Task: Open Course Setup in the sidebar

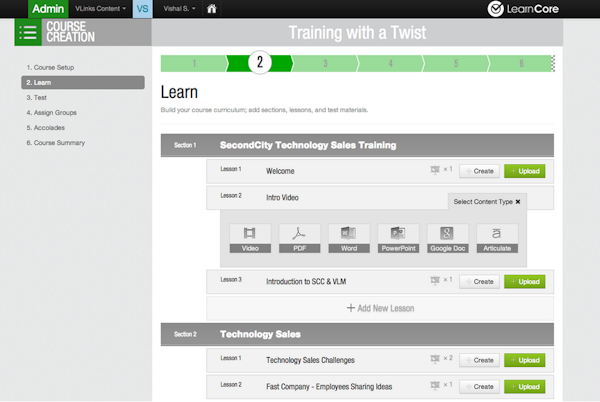Action: coord(50,67)
